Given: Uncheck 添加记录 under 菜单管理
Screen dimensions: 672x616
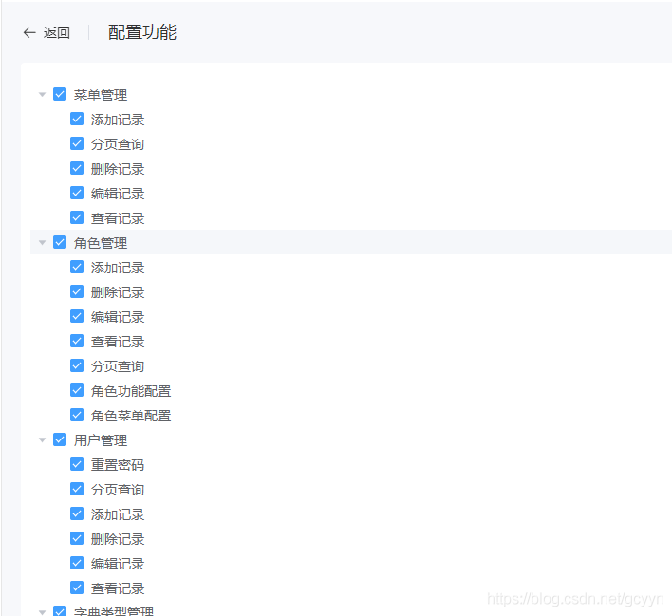Looking at the screenshot, I should coord(77,119).
